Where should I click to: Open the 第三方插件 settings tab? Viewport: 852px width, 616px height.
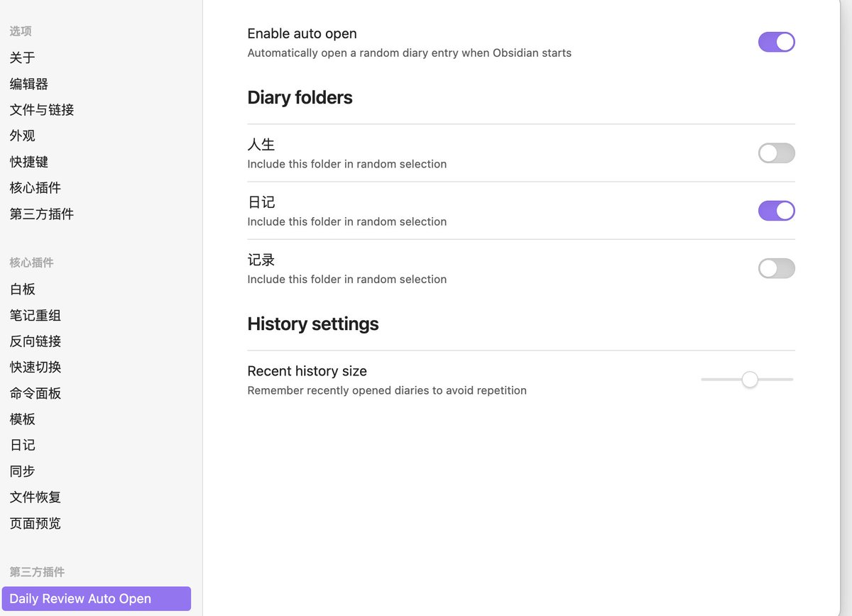(42, 214)
